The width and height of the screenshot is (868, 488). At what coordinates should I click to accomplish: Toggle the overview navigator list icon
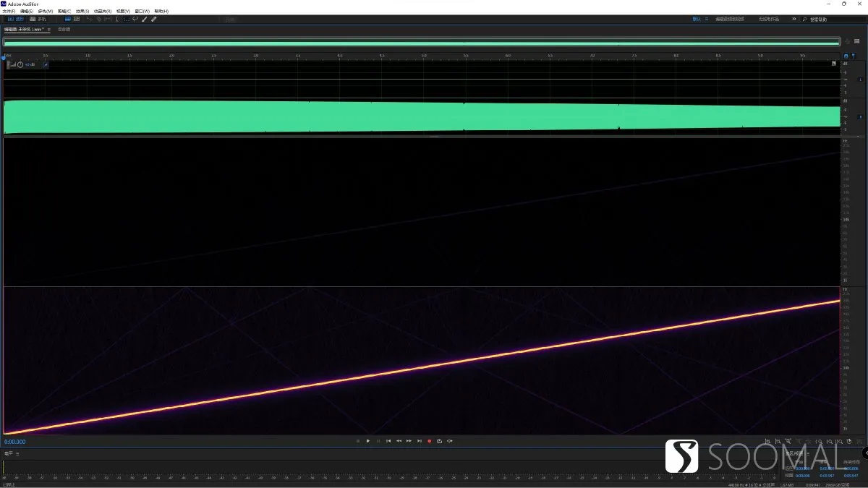[857, 41]
